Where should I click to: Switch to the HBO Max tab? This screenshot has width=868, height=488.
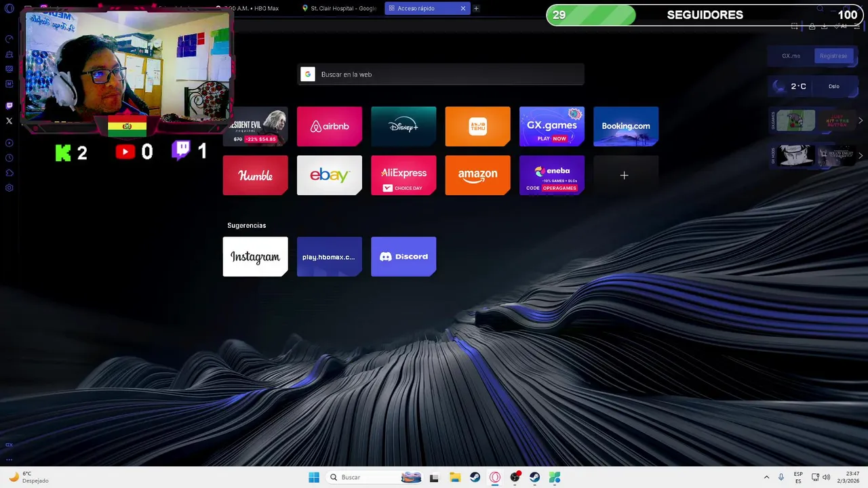pyautogui.click(x=252, y=8)
